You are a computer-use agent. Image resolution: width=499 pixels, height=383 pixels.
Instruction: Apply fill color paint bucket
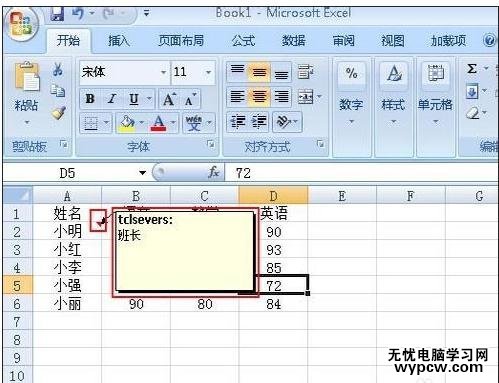(127, 123)
